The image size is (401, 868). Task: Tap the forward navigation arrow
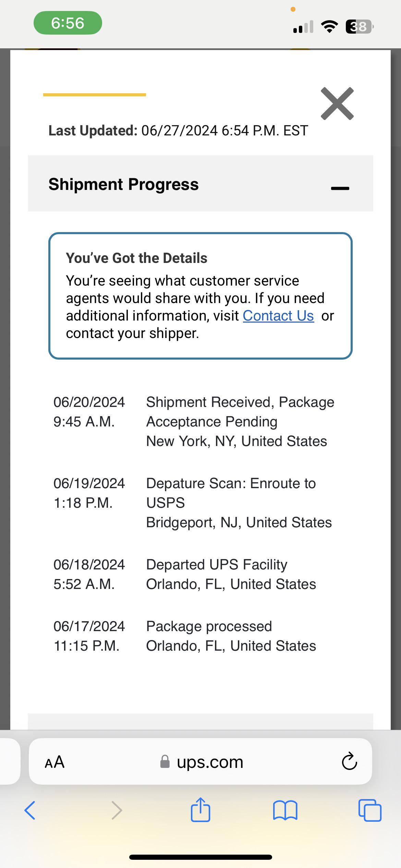pos(117,810)
